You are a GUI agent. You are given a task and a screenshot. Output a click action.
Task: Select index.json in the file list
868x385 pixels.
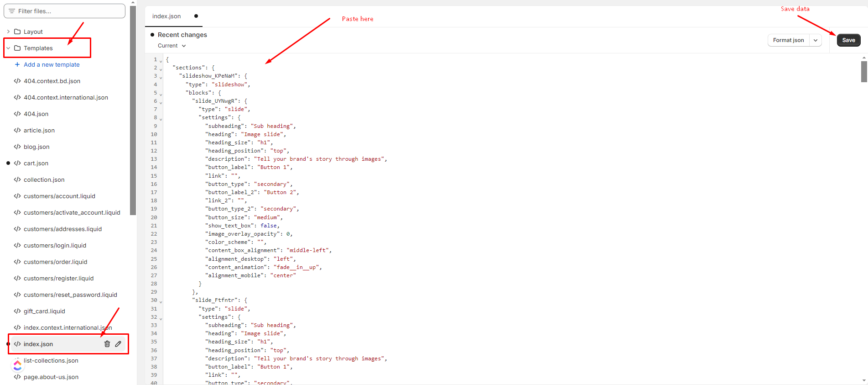coord(38,344)
